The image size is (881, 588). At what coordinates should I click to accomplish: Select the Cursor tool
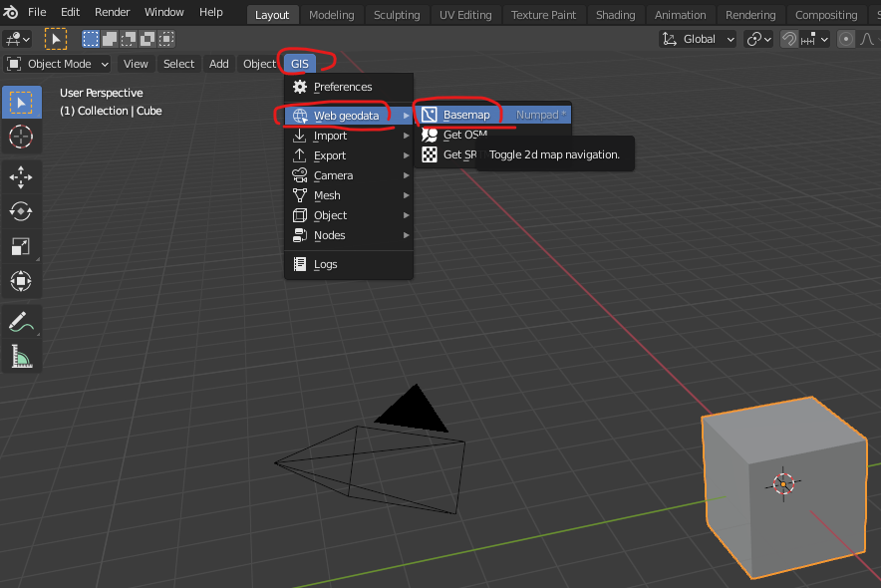(21, 137)
